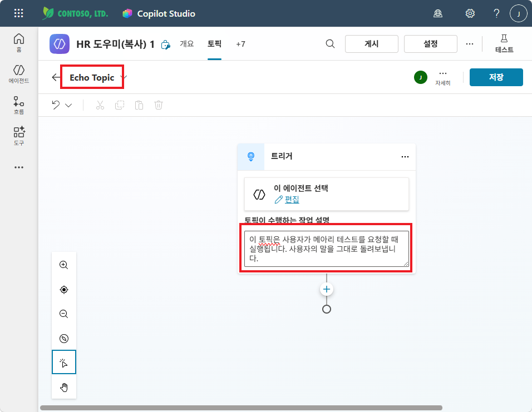Image resolution: width=532 pixels, height=412 pixels.
Task: Click the 게시 publish button
Action: click(372, 44)
